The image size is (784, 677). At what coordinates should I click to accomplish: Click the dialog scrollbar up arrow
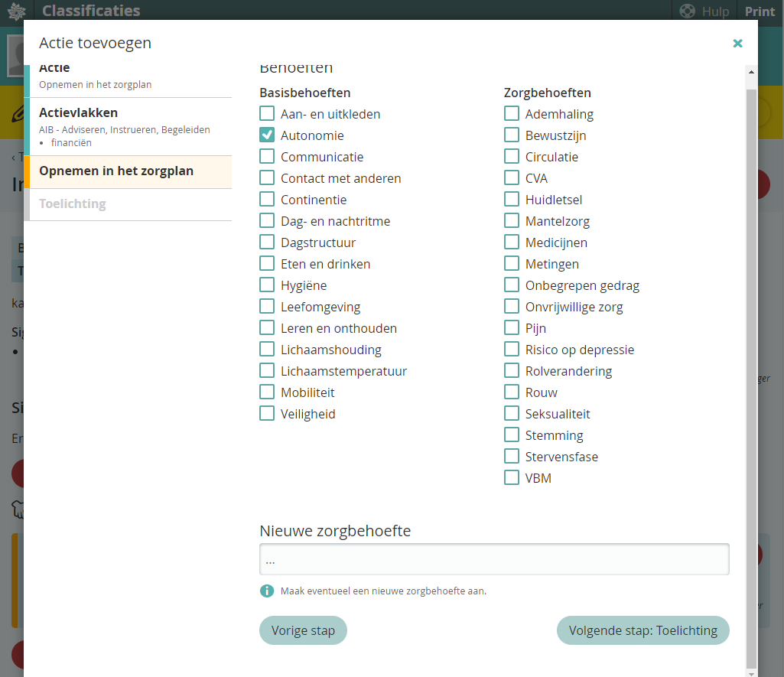pyautogui.click(x=751, y=73)
